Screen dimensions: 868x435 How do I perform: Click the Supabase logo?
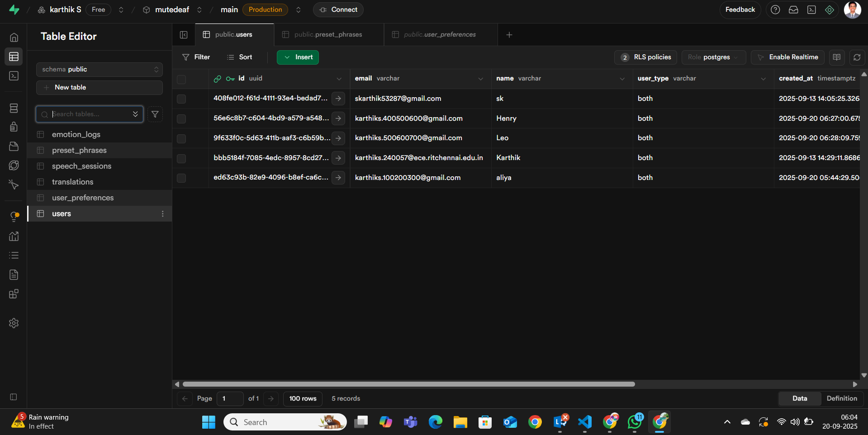tap(14, 9)
